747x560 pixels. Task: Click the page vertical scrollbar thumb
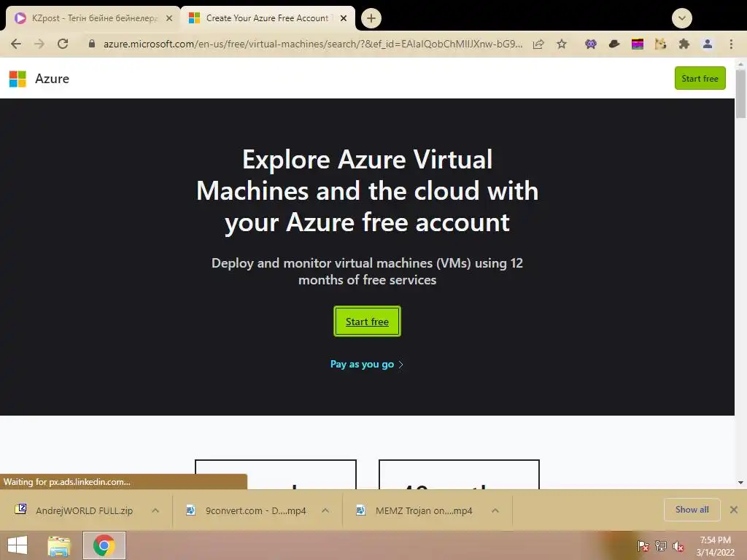tap(740, 93)
